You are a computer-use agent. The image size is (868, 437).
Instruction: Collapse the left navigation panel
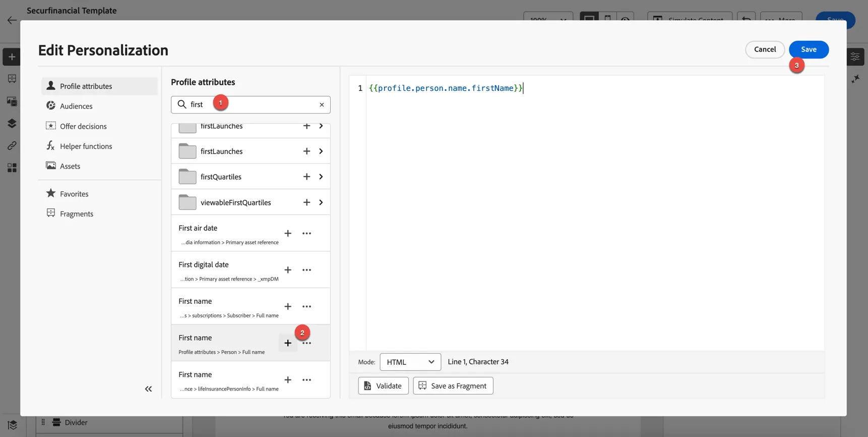pyautogui.click(x=148, y=389)
